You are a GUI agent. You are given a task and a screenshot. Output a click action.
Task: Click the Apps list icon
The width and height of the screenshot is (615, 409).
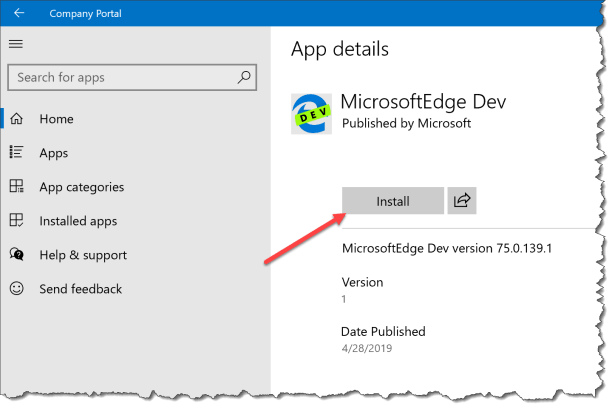coord(16,152)
